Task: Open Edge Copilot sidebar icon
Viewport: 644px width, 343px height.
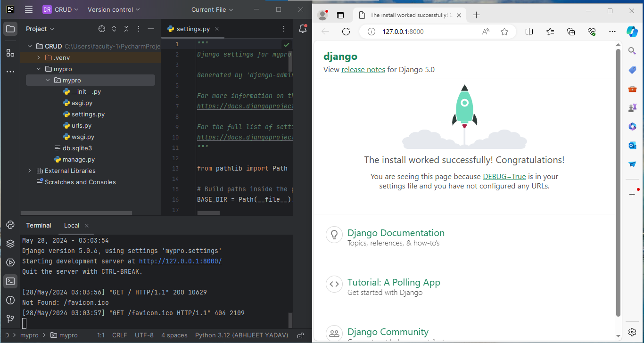Action: 632,32
